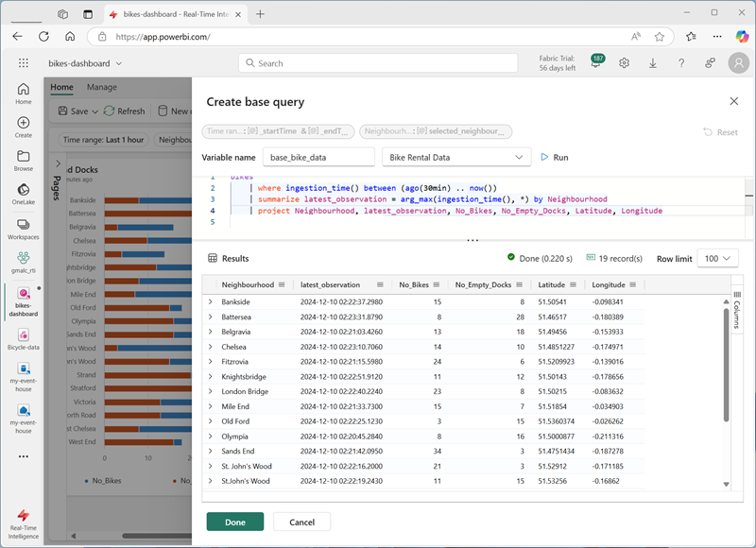
Task: Open the Row limit 100 dropdown
Action: 717,258
